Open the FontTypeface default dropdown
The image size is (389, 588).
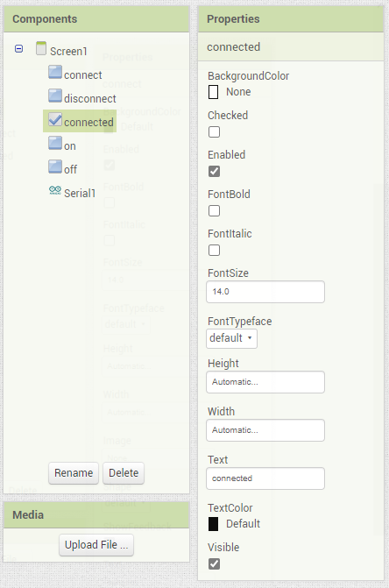pos(231,338)
